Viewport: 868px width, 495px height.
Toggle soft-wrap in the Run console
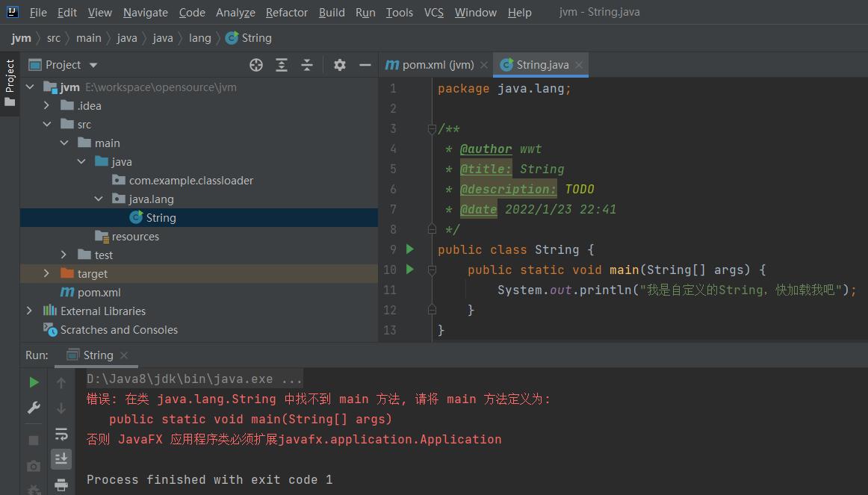pos(61,434)
